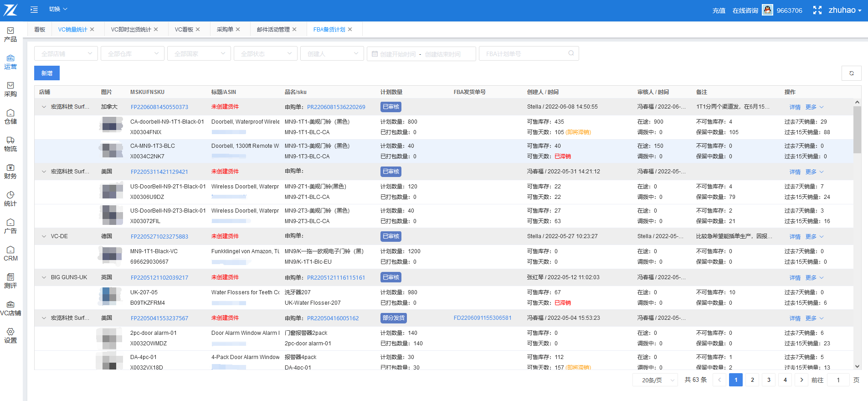Open the 20条/页 page size dropdown
Image resolution: width=868 pixels, height=401 pixels.
pyautogui.click(x=655, y=380)
